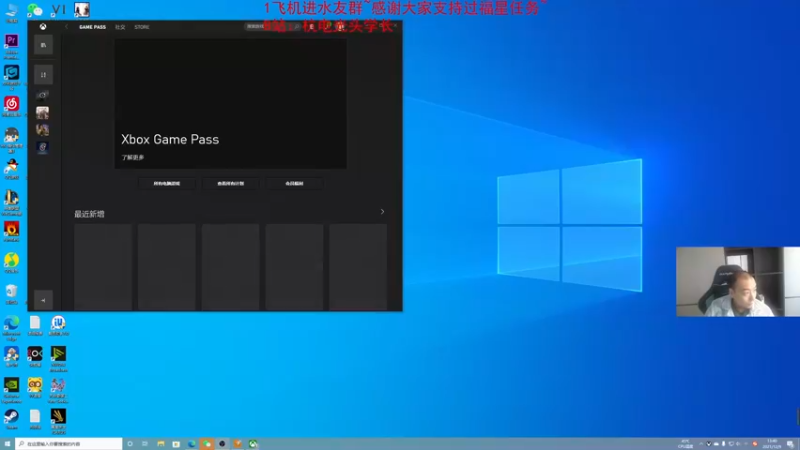Image resolution: width=800 pixels, height=450 pixels.
Task: Open the Windows Start menu
Action: point(7,444)
